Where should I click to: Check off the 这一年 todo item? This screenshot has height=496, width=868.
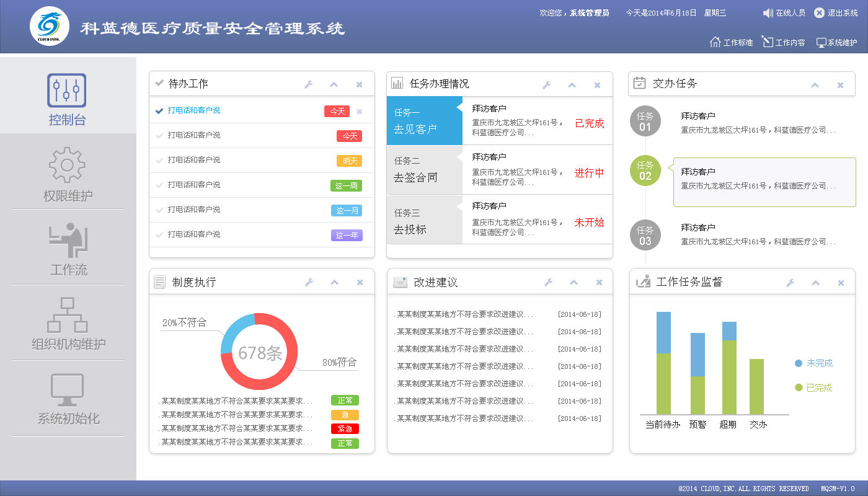(x=159, y=235)
